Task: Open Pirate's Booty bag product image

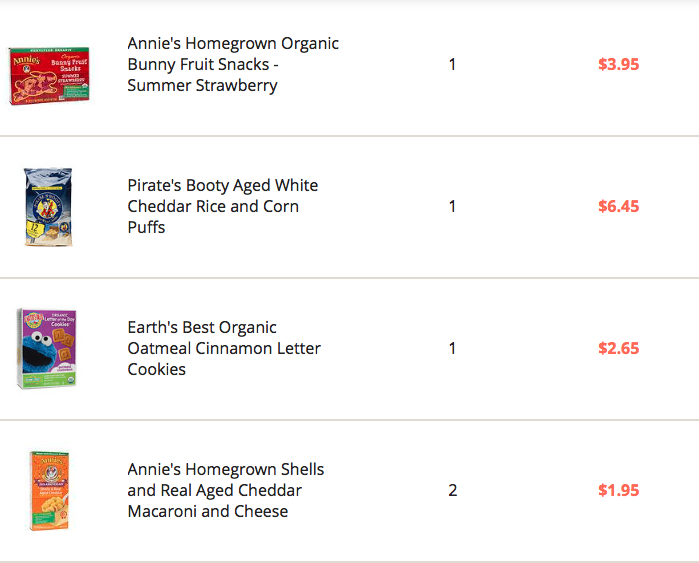Action: click(48, 206)
